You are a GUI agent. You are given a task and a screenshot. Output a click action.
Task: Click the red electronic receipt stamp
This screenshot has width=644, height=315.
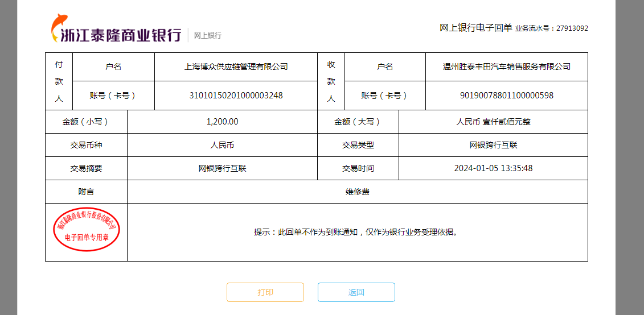pos(87,229)
